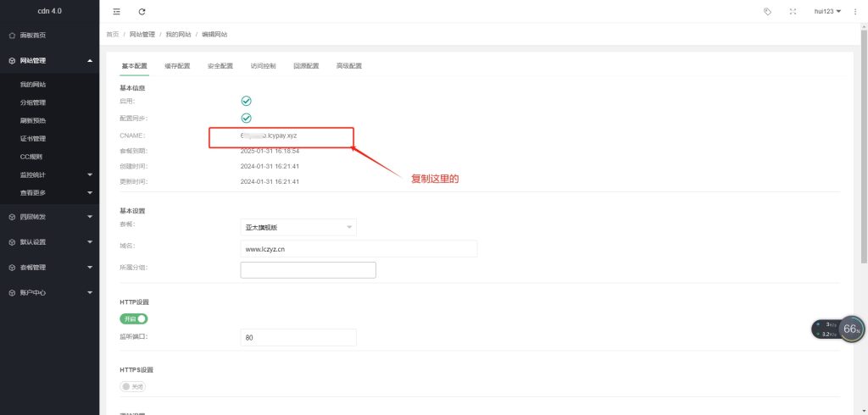Viewport: 868px width, 415px height.
Task: Toggle the 配置同步 checkmark
Action: (247, 118)
